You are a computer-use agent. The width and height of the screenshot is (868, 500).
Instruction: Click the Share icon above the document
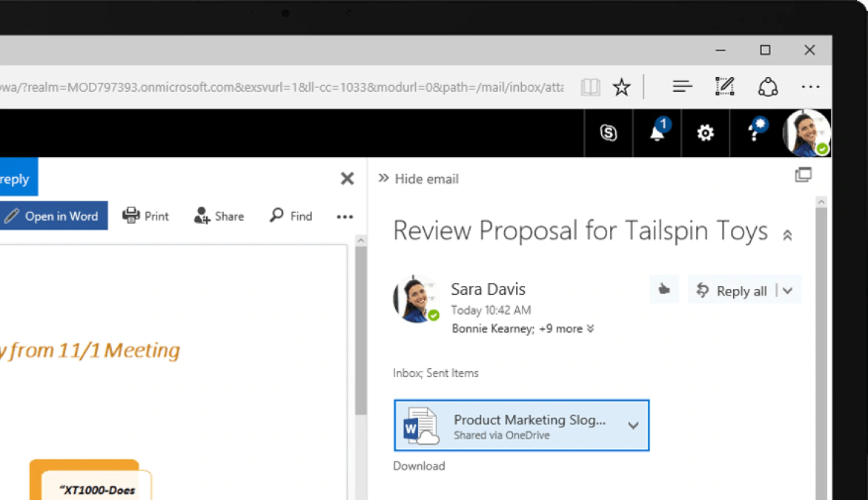218,216
